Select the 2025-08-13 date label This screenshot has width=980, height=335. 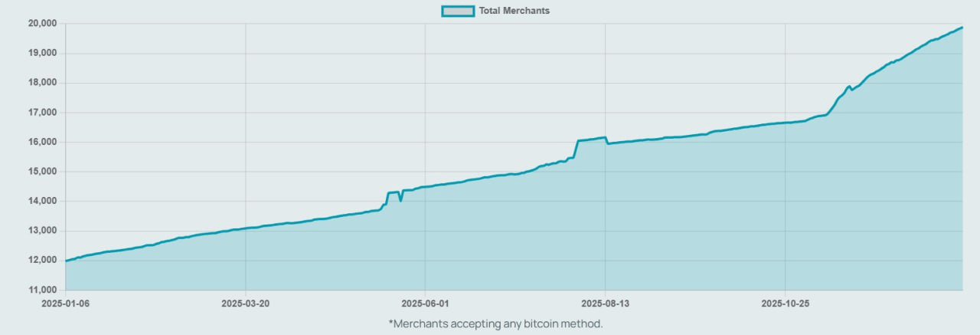605,303
